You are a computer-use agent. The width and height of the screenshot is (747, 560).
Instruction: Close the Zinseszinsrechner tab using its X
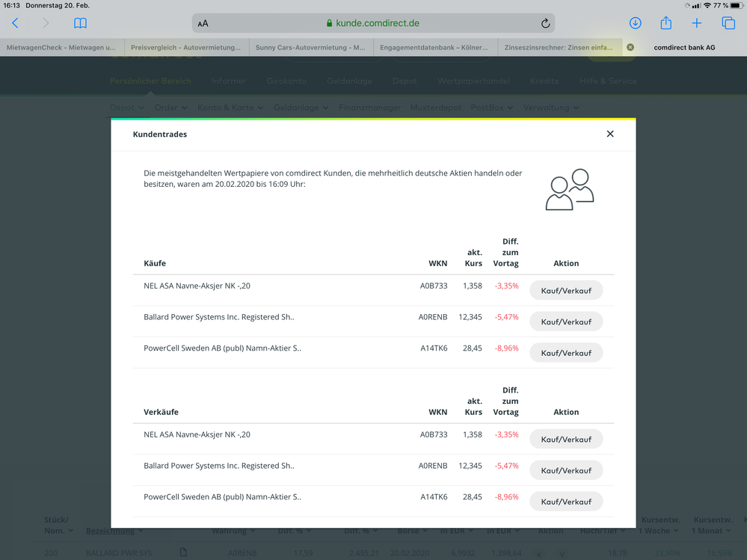tap(630, 47)
